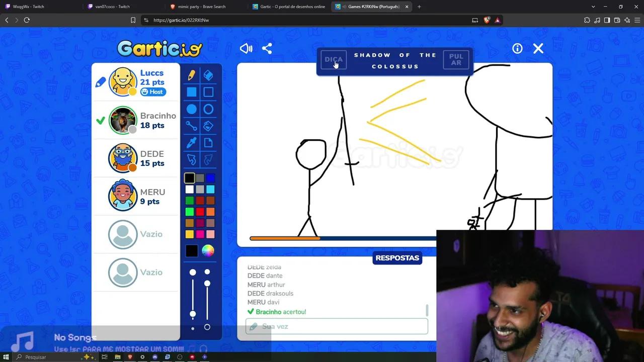644x362 pixels.
Task: Open Brave Rewards triangle icon
Action: 497,20
